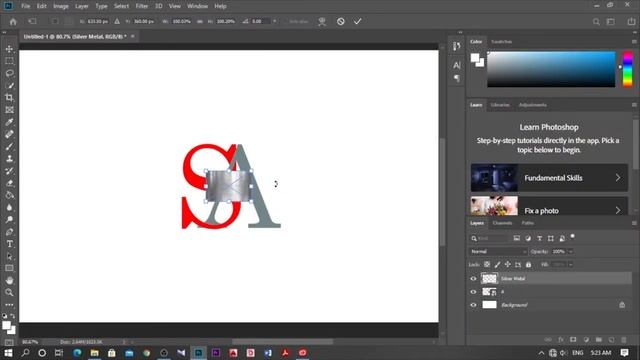Switch to the Channels tab
The image size is (640, 360).
(x=502, y=223)
